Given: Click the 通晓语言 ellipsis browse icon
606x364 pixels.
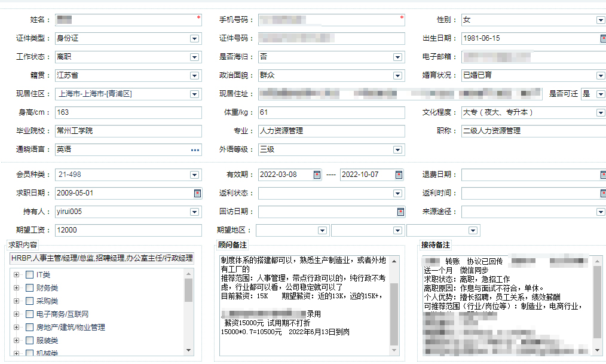Looking at the screenshot, I should point(195,150).
